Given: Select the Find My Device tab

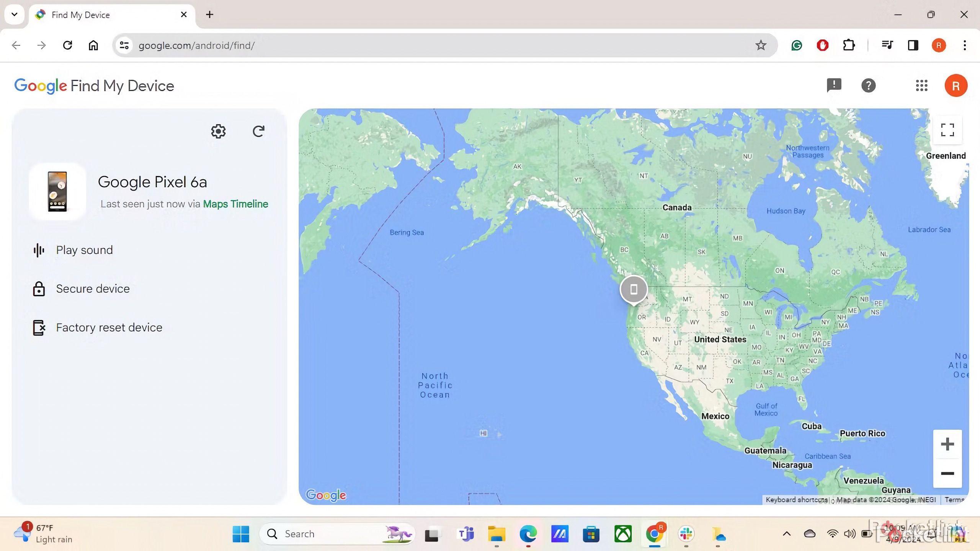Looking at the screenshot, I should click(x=111, y=15).
